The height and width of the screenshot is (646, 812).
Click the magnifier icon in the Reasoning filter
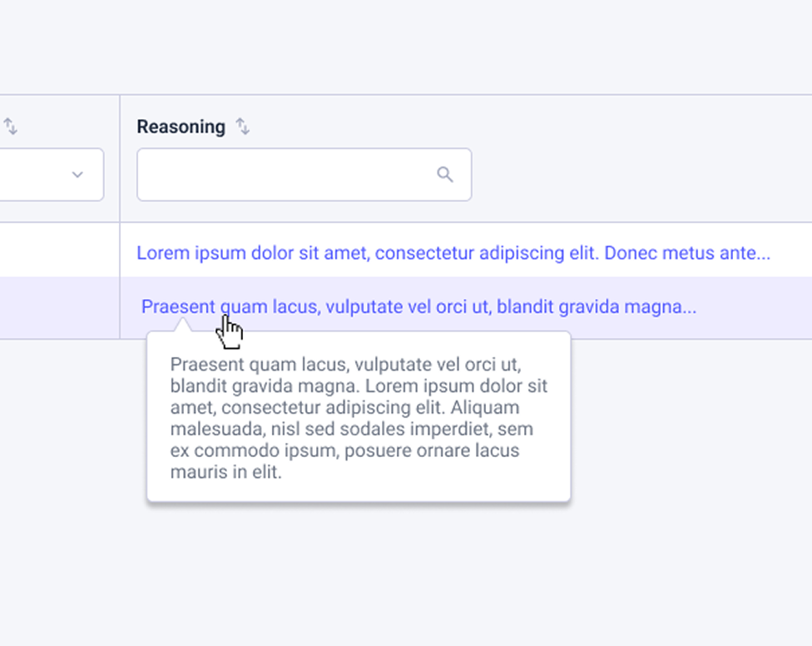coord(445,174)
